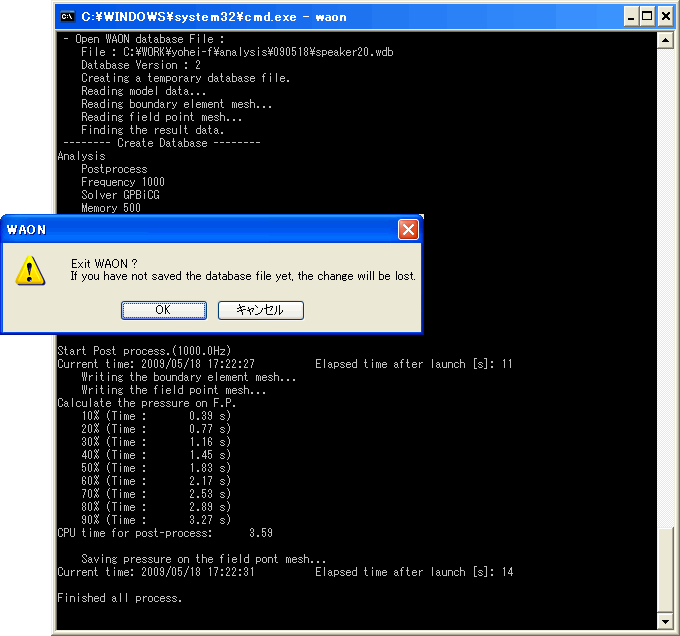Click the 'Create Database' separator line text
The width and height of the screenshot is (680, 636).
(162, 143)
